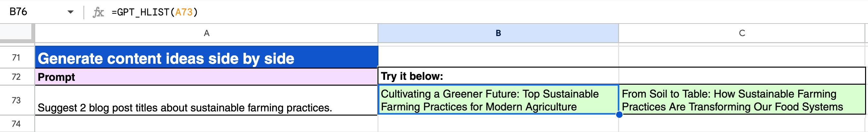Click the empty cell in column B of row 71

click(x=498, y=58)
